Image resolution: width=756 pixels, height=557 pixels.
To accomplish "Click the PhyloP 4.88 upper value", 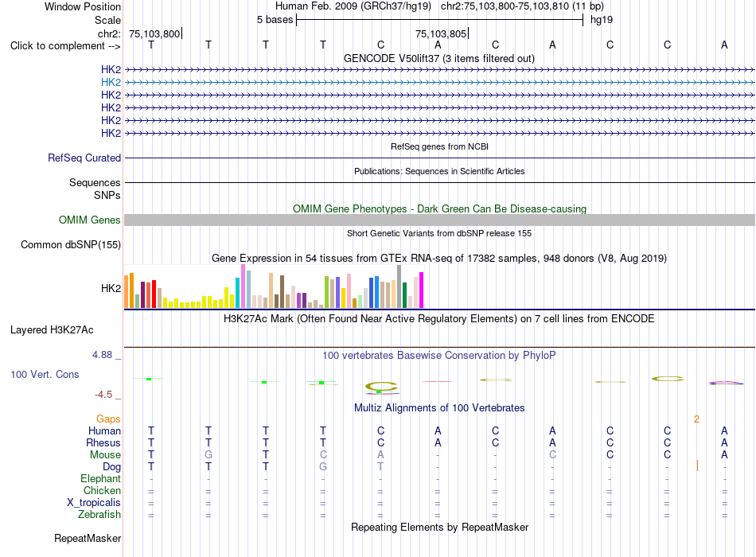I will (102, 355).
